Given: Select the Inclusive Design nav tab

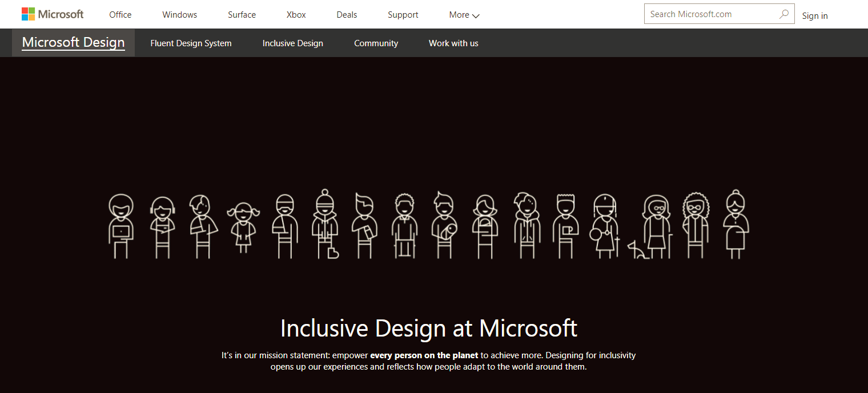Looking at the screenshot, I should (293, 43).
